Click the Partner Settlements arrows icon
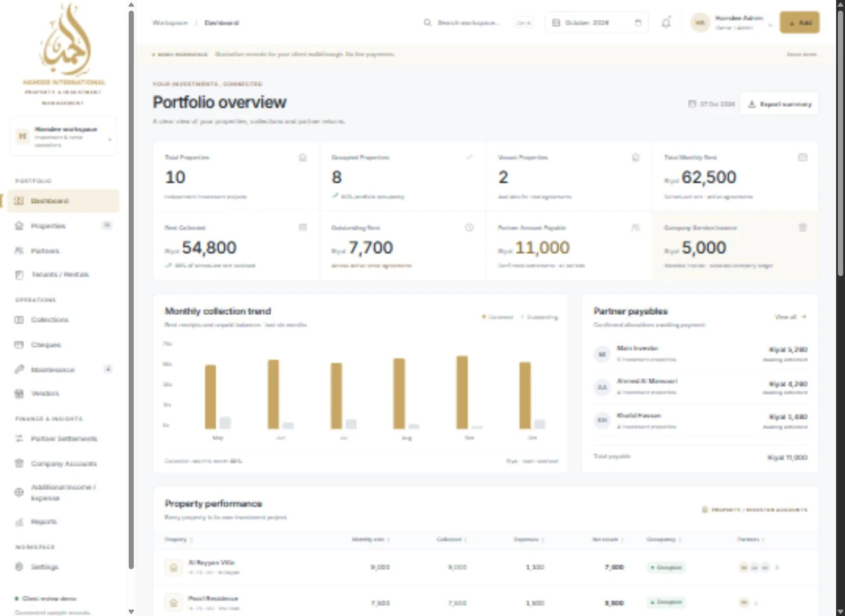The width and height of the screenshot is (845, 616). (x=19, y=439)
